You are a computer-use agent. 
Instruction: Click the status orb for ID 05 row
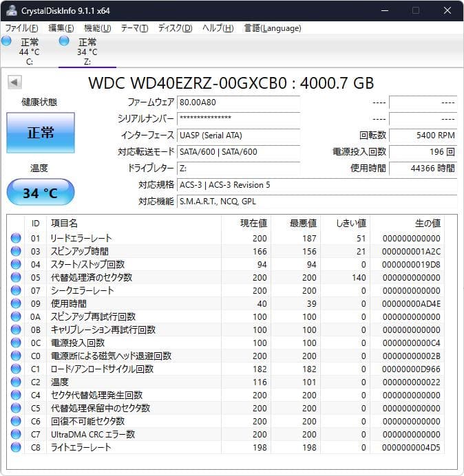click(x=16, y=277)
